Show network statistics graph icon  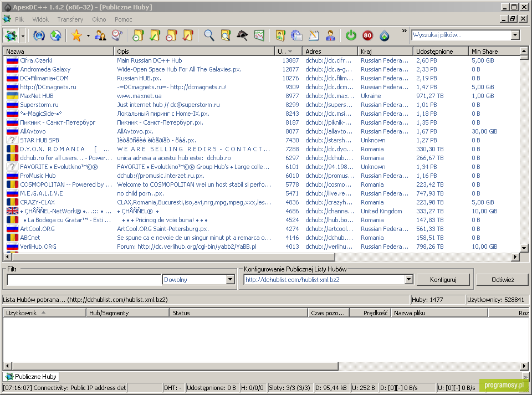pyautogui.click(x=259, y=35)
